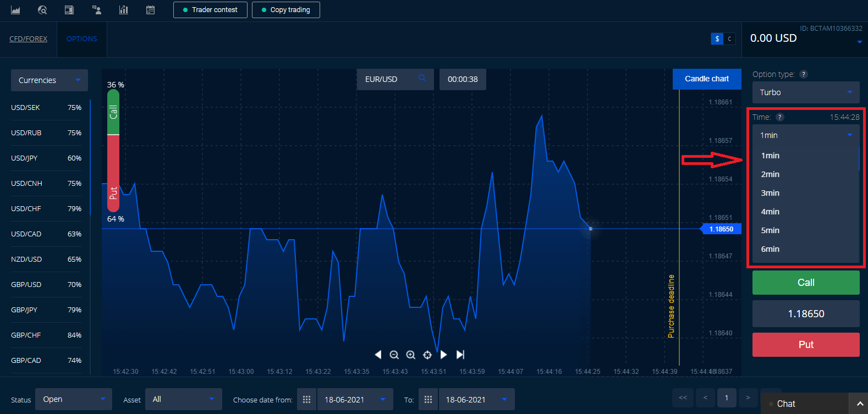Zoom out the chart with minus magnifier

coord(394,355)
